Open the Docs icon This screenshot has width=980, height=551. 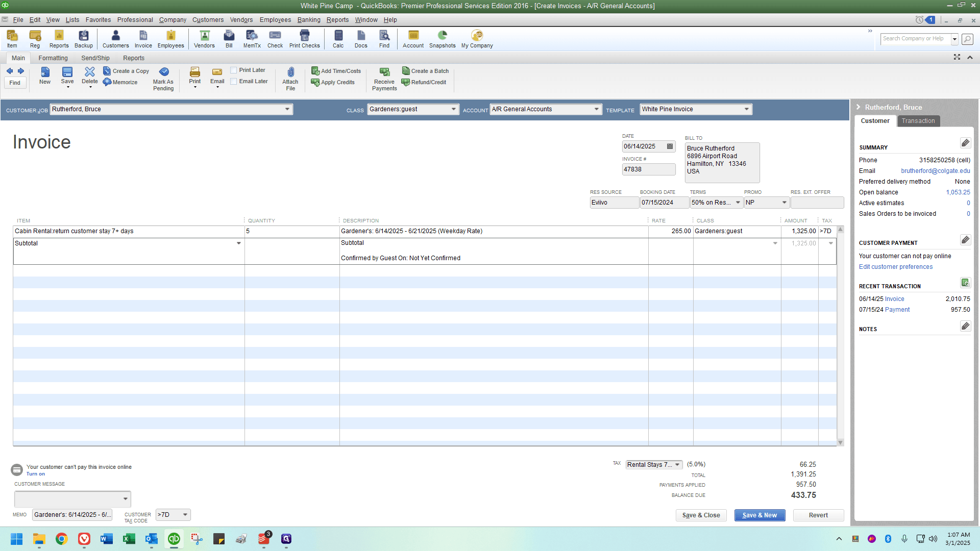(361, 39)
